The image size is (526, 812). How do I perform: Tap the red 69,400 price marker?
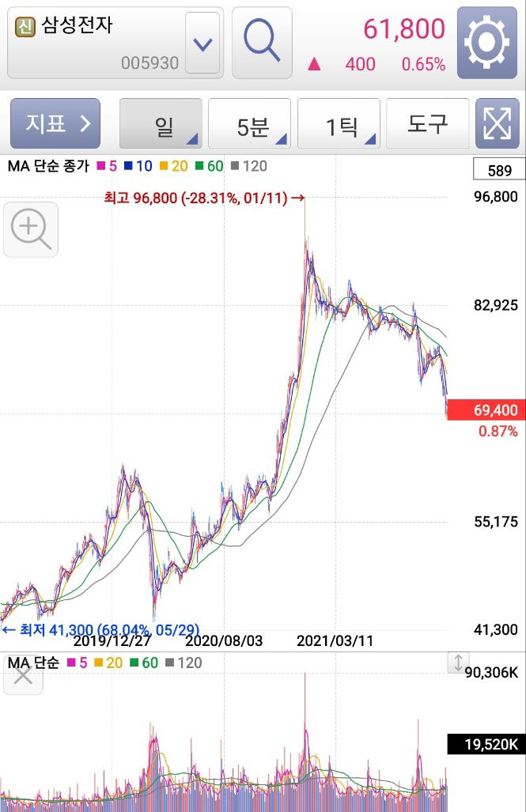[486, 410]
